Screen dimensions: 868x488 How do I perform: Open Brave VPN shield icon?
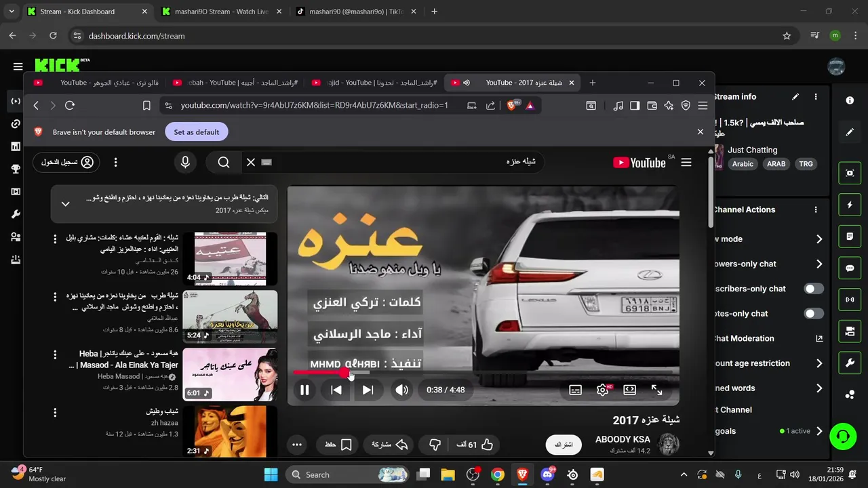[686, 106]
